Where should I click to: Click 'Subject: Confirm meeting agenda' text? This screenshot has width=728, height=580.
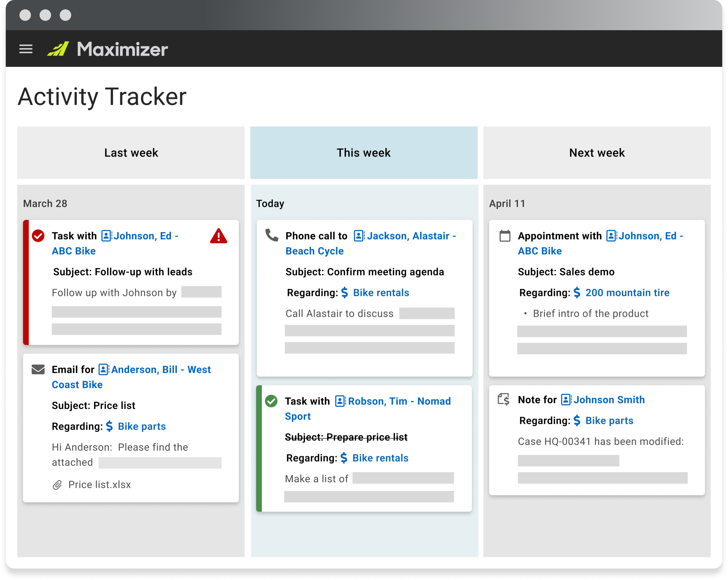(365, 272)
